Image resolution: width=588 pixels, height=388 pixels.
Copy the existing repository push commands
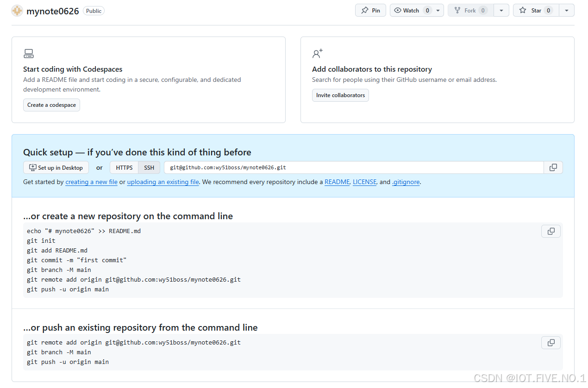(x=550, y=343)
